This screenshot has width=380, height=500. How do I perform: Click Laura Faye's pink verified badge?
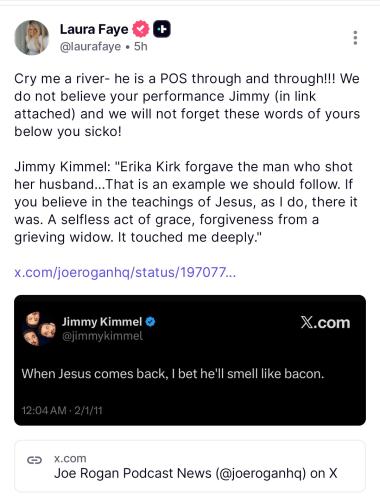(141, 29)
